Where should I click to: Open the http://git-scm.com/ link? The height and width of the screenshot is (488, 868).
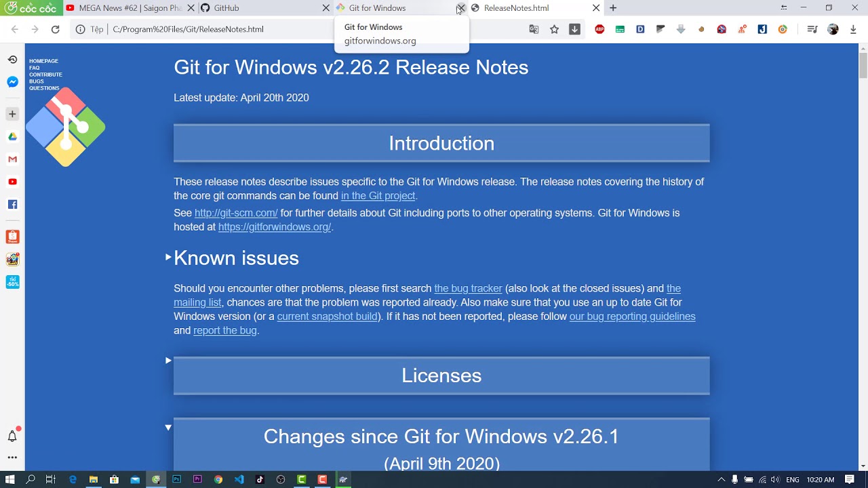pyautogui.click(x=236, y=213)
